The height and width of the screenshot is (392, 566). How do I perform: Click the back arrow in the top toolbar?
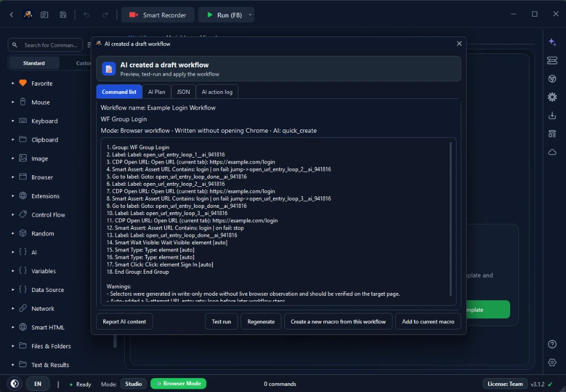coord(12,15)
